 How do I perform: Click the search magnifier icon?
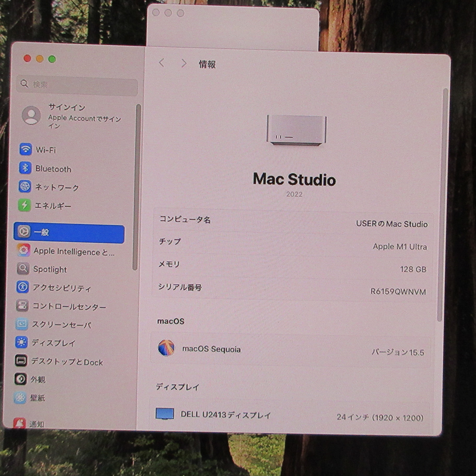pos(24,84)
